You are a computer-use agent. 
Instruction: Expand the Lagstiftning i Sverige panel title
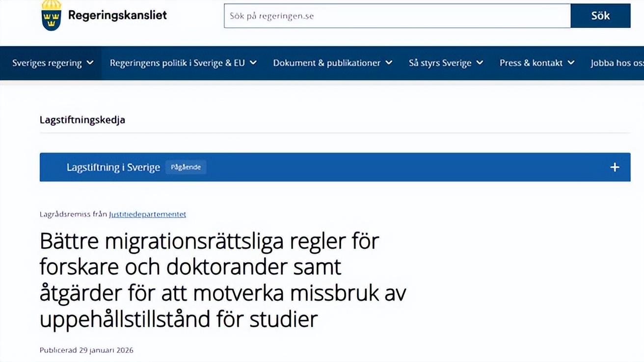(x=113, y=167)
